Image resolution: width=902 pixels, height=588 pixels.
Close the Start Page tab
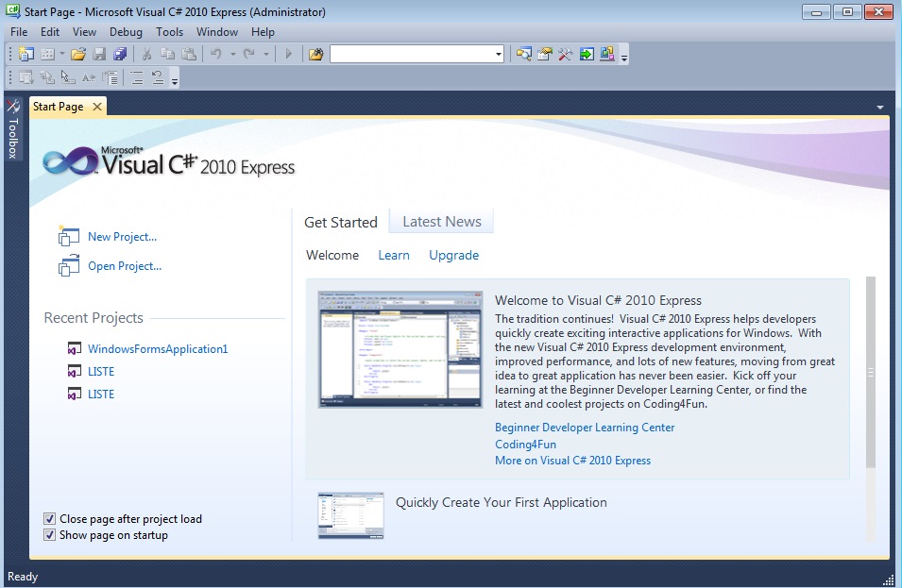pos(97,107)
